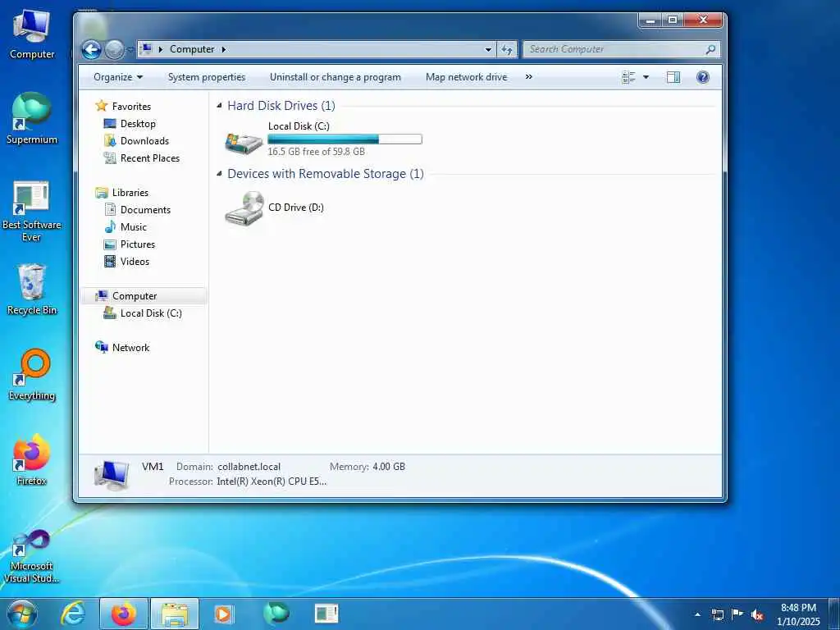Select the Best Software Ever desktop shortcut
Image resolution: width=840 pixels, height=630 pixels.
pyautogui.click(x=32, y=212)
